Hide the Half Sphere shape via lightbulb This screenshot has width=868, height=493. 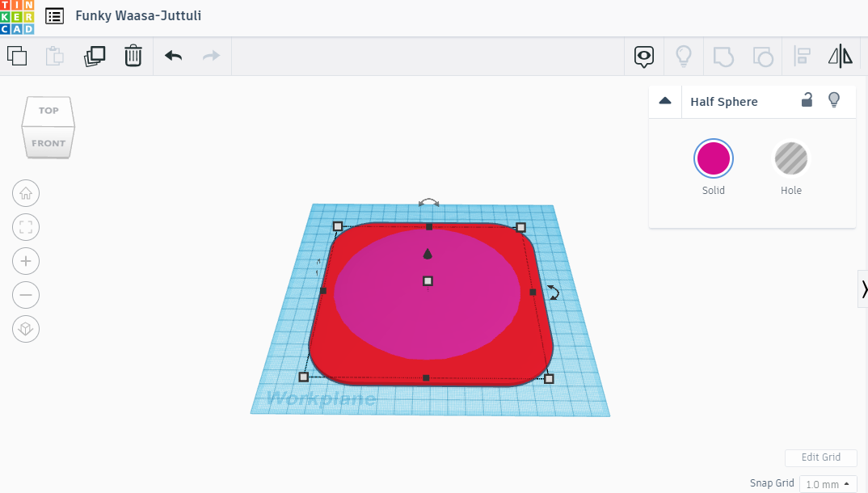pos(834,99)
